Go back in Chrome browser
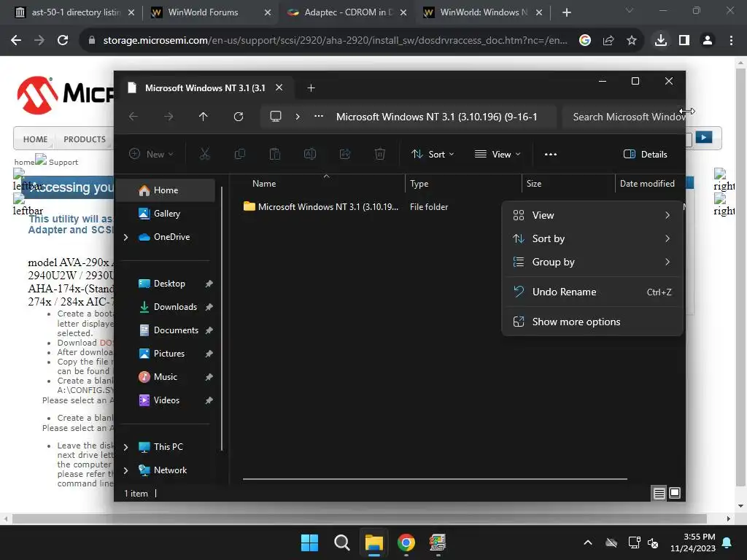This screenshot has height=560, width=747. [x=16, y=41]
